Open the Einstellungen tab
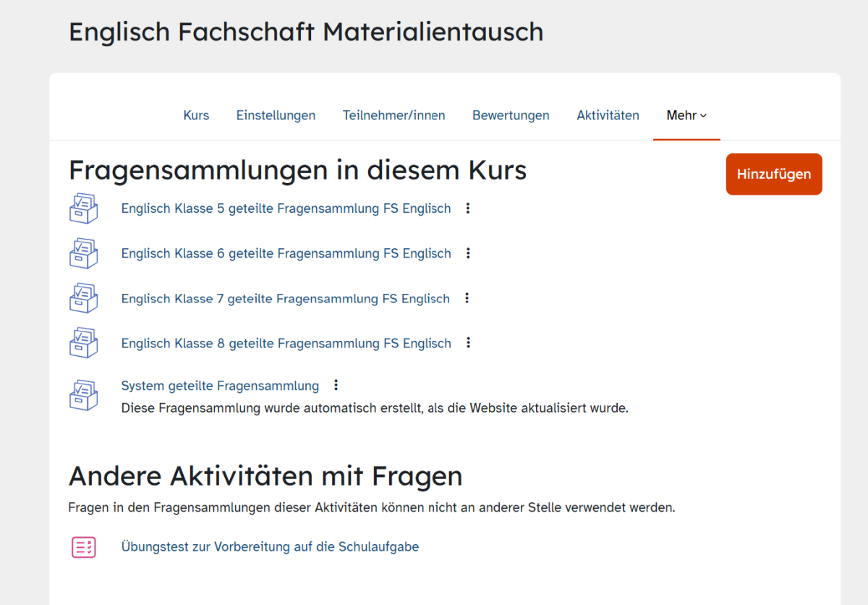The width and height of the screenshot is (868, 605). pyautogui.click(x=276, y=115)
